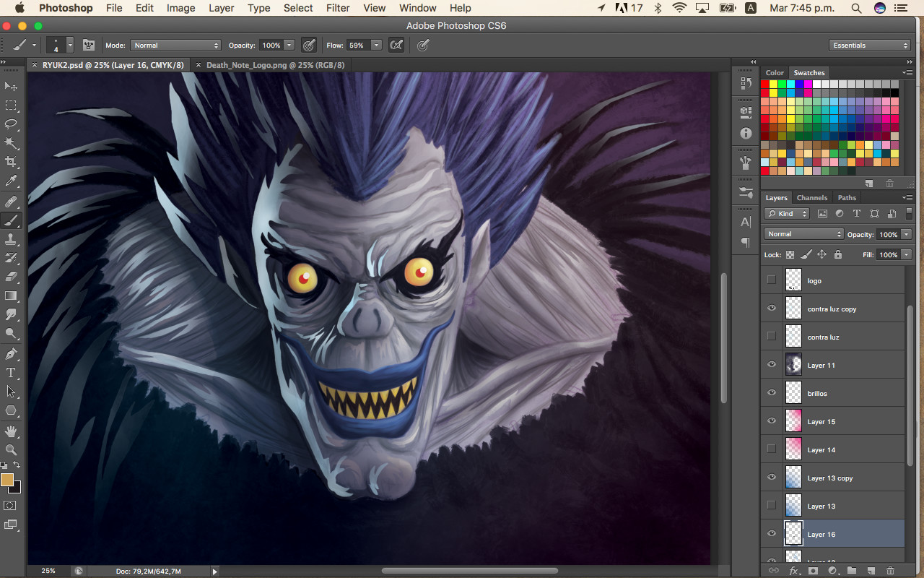The width and height of the screenshot is (924, 578).
Task: Select the Move tool
Action: [x=11, y=87]
